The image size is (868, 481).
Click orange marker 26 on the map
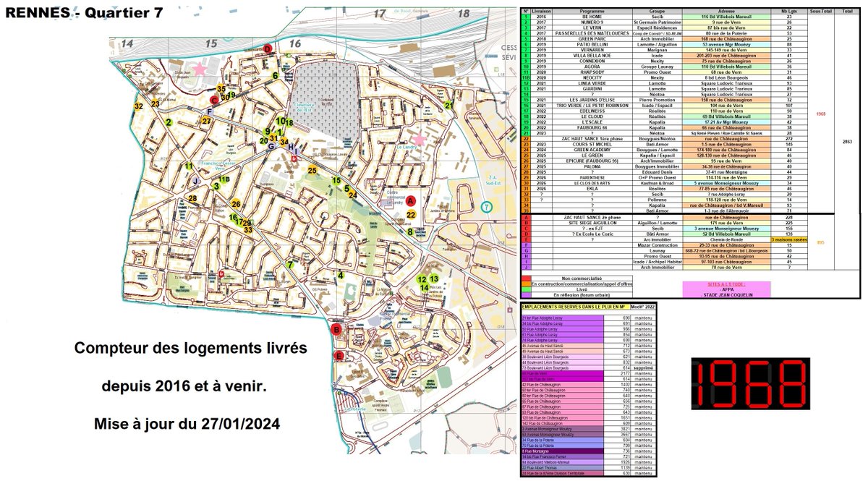(236, 204)
